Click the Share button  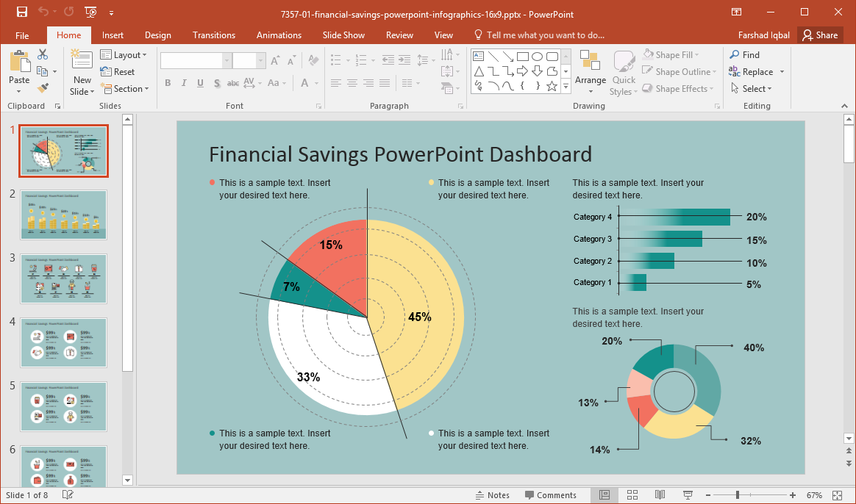[820, 35]
